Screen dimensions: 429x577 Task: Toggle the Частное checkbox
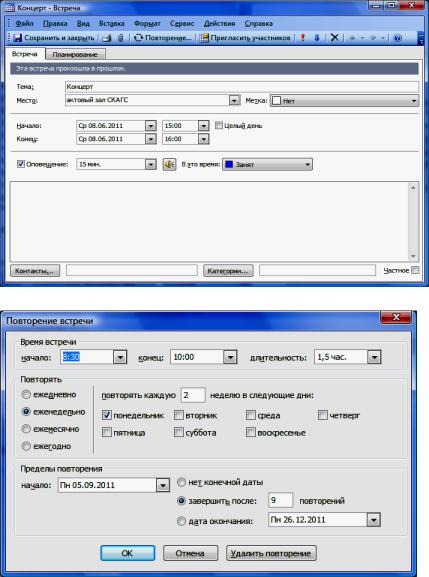pyautogui.click(x=415, y=270)
